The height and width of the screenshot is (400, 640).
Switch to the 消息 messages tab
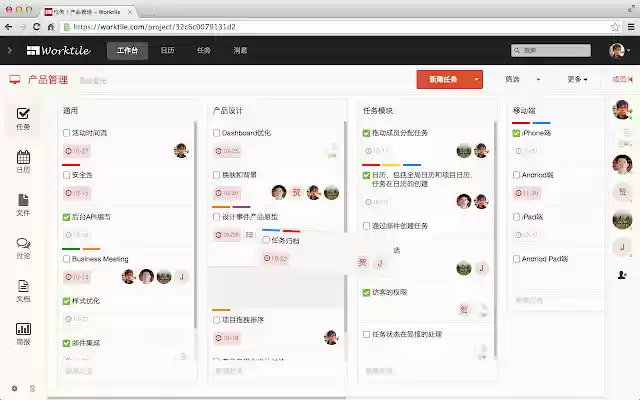[240, 51]
